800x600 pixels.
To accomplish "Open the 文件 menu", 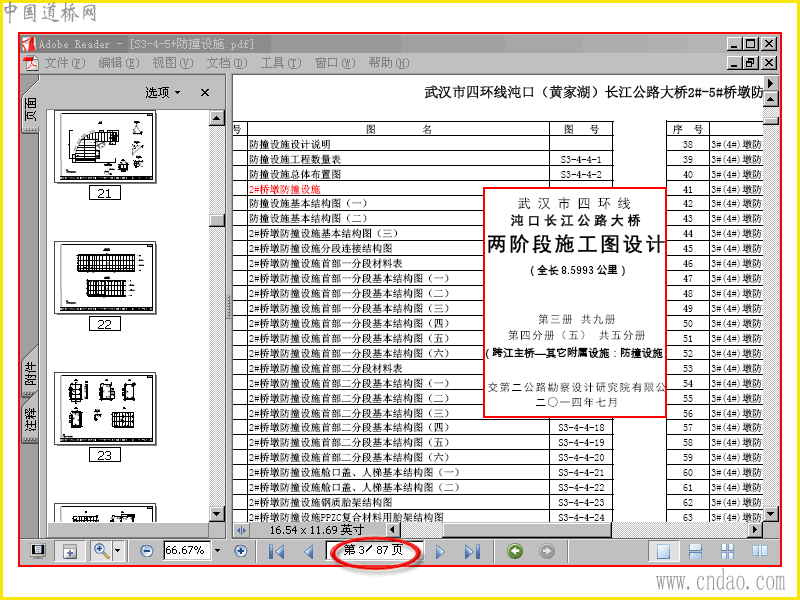I will 65,63.
